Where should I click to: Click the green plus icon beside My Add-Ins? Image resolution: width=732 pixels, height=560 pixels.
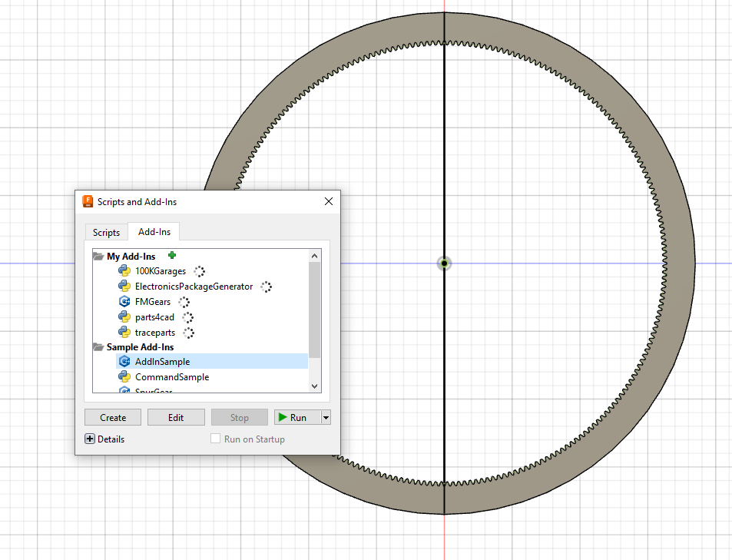click(x=172, y=256)
